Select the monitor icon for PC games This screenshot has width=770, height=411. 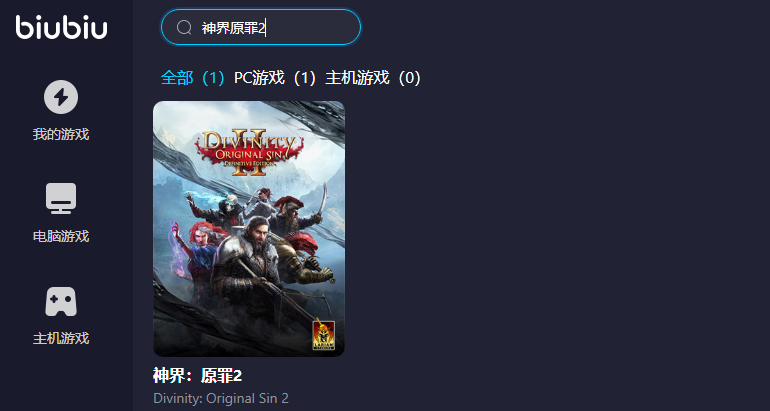click(x=61, y=198)
